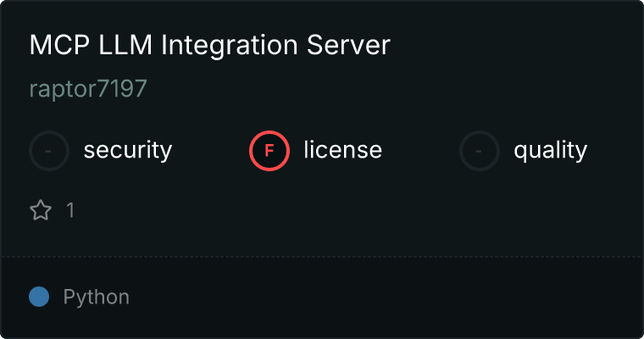Click the Python language label

96,297
